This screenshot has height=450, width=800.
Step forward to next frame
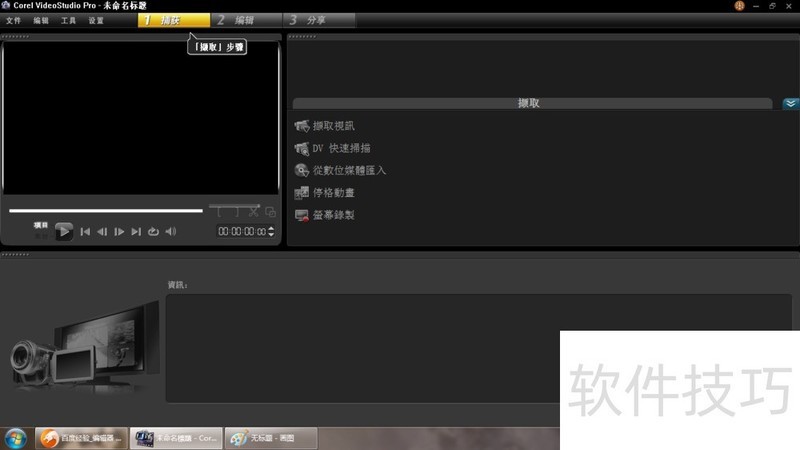(119, 232)
